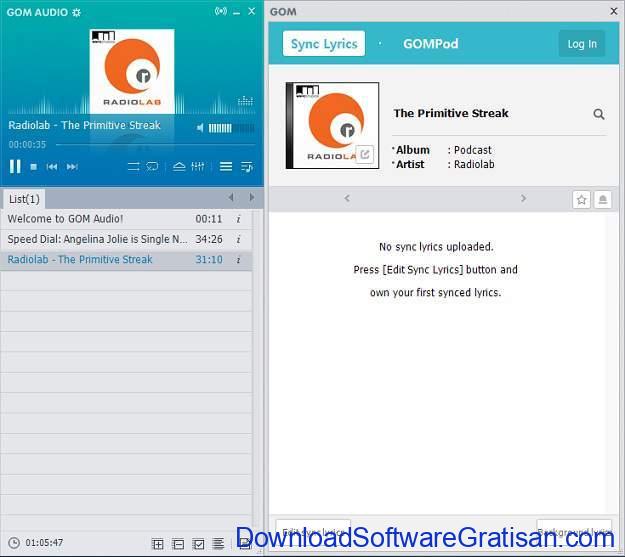Stop playback with the stop button

point(33,167)
